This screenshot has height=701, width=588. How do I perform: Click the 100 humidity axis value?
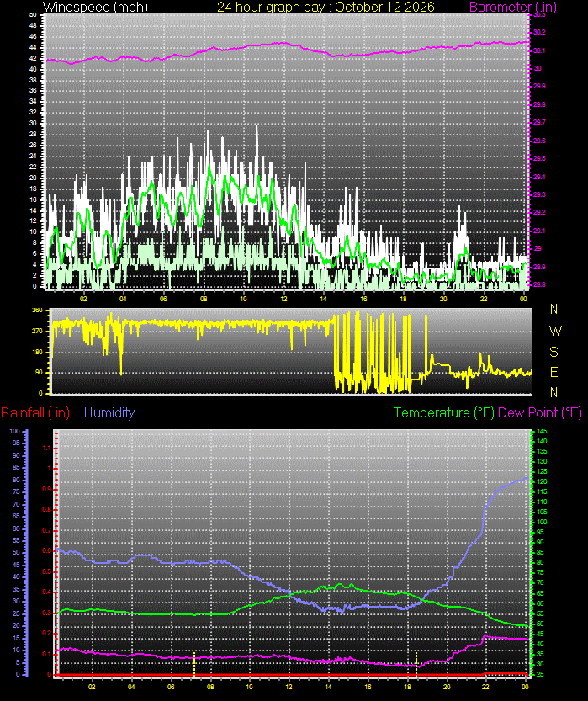15,432
